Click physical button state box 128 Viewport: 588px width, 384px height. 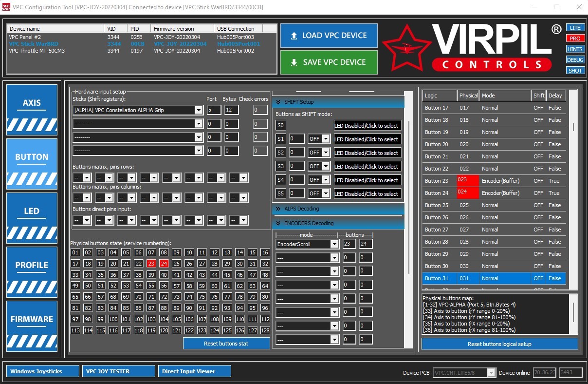click(265, 330)
